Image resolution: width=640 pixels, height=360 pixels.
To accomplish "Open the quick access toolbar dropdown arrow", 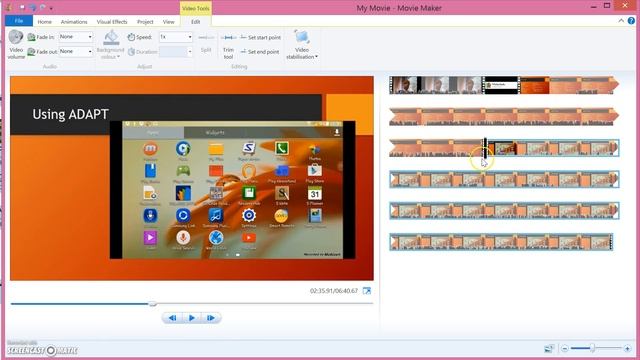I will [x=51, y=8].
